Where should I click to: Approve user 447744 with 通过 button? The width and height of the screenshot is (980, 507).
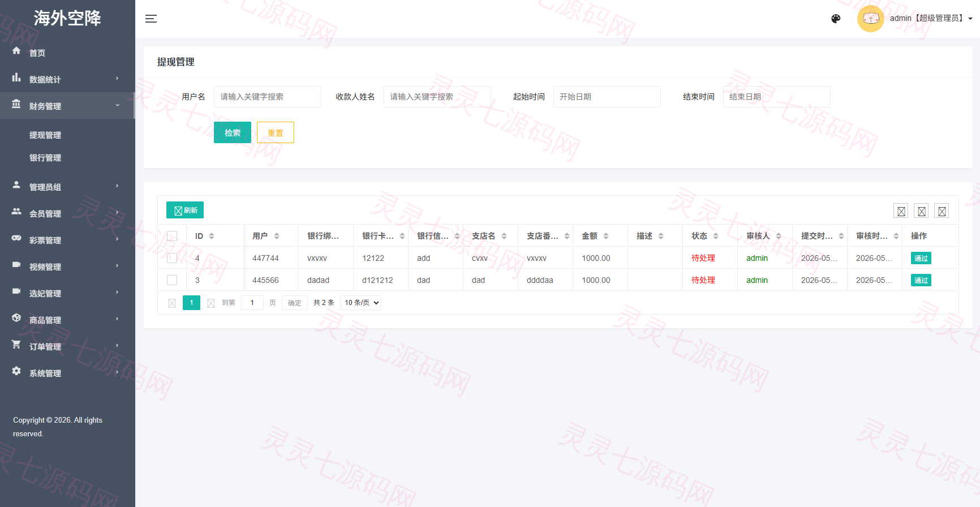click(x=921, y=258)
